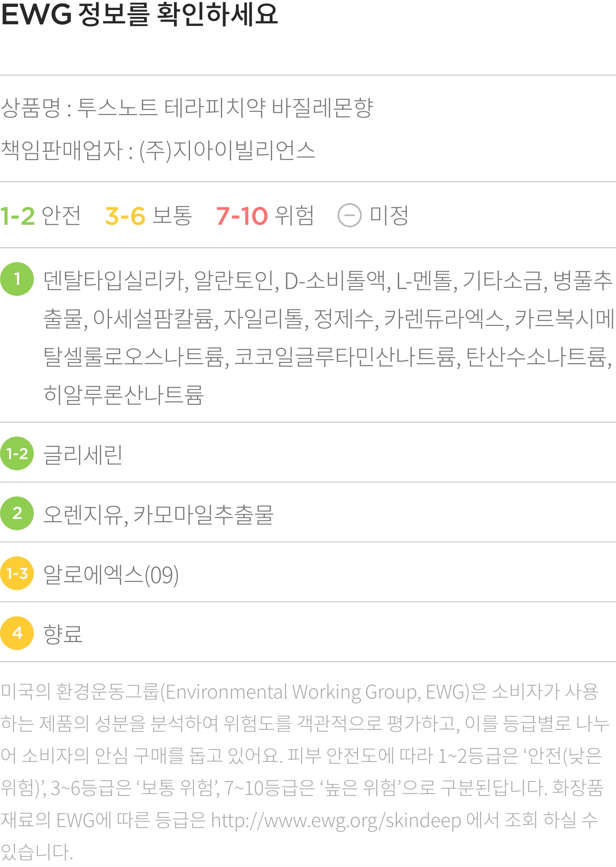Select the 3-6 보통 legend label
616x867 pixels.
[x=148, y=216]
